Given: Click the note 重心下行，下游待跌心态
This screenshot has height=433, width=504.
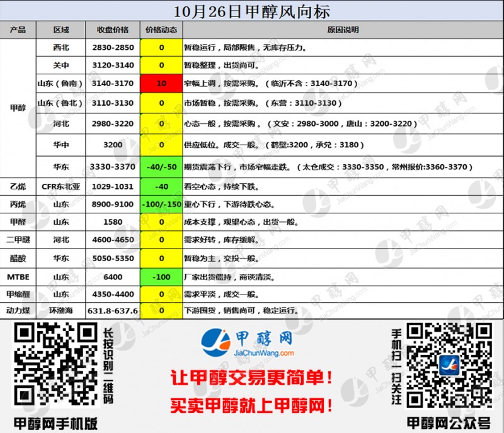Looking at the screenshot, I should (x=229, y=205).
